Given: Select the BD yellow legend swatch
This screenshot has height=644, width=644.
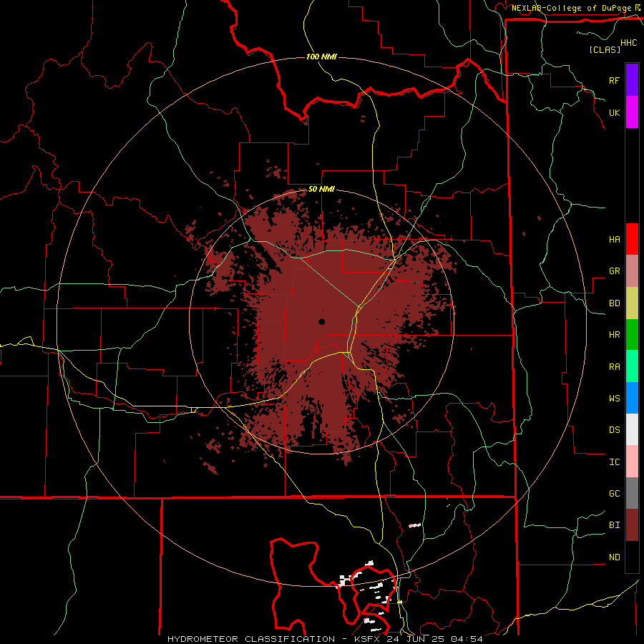Looking at the screenshot, I should (632, 303).
